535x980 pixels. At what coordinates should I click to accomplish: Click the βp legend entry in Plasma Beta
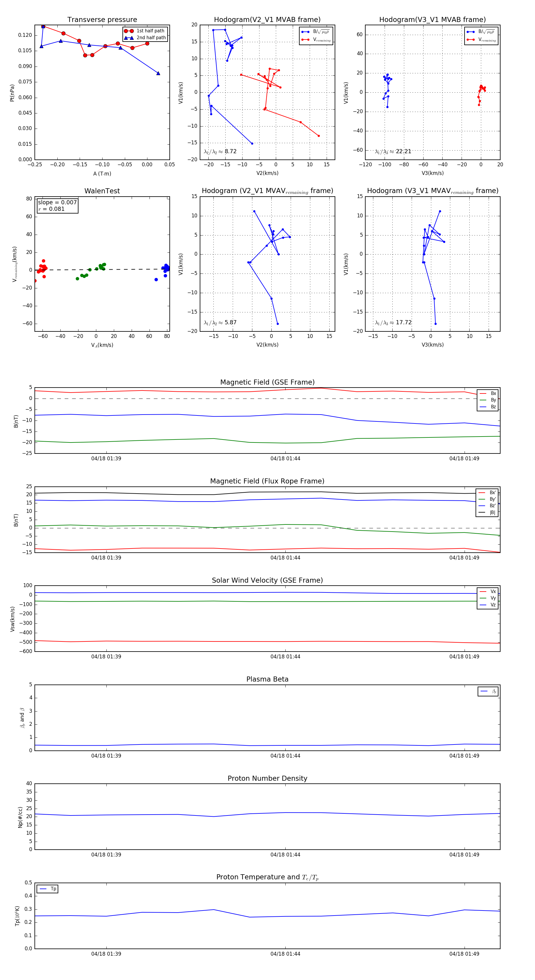coord(488,691)
